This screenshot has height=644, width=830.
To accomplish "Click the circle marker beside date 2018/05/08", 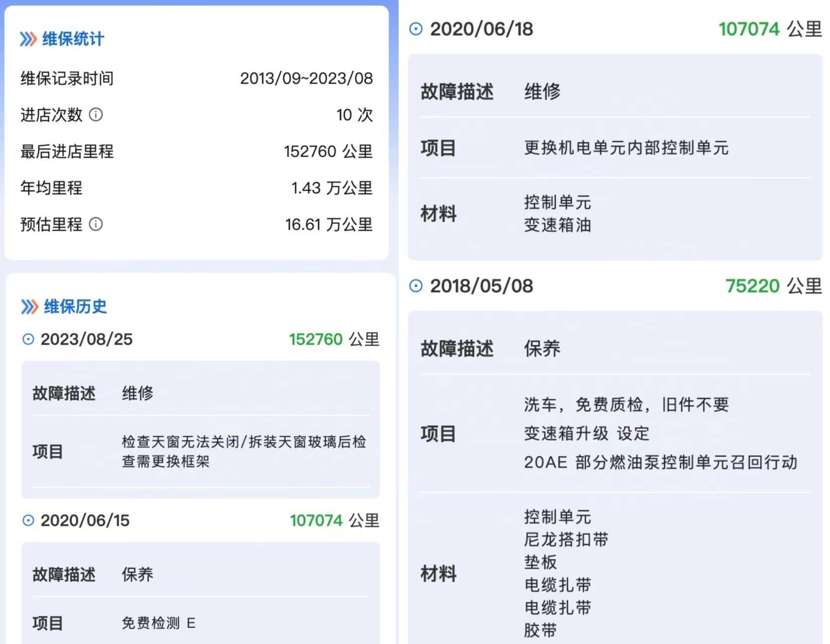I will point(416,286).
